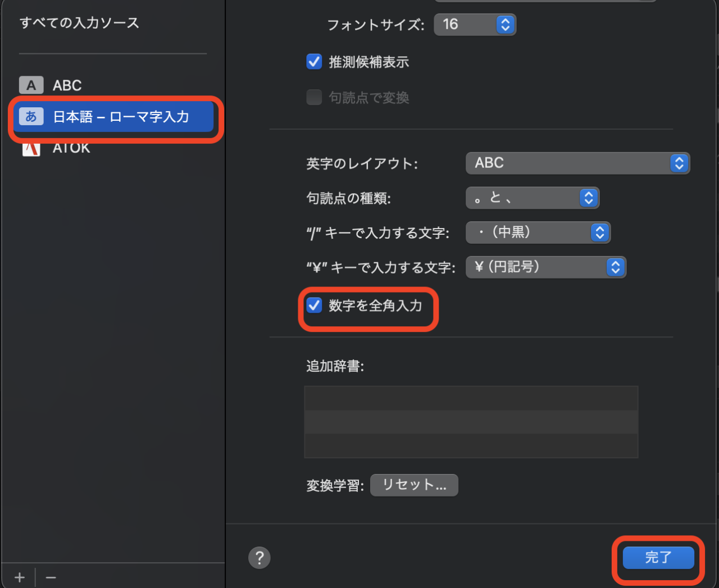
Task: Click the 完了 button
Action: [659, 557]
